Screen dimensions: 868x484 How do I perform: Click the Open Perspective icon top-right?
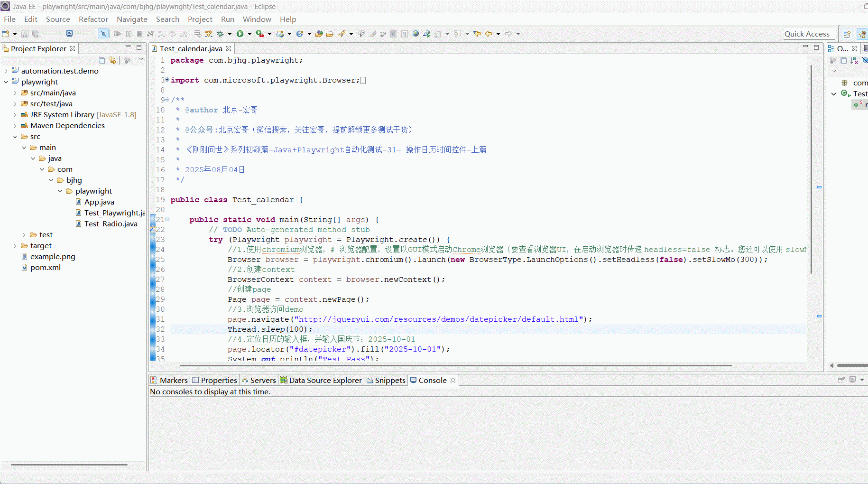(848, 34)
